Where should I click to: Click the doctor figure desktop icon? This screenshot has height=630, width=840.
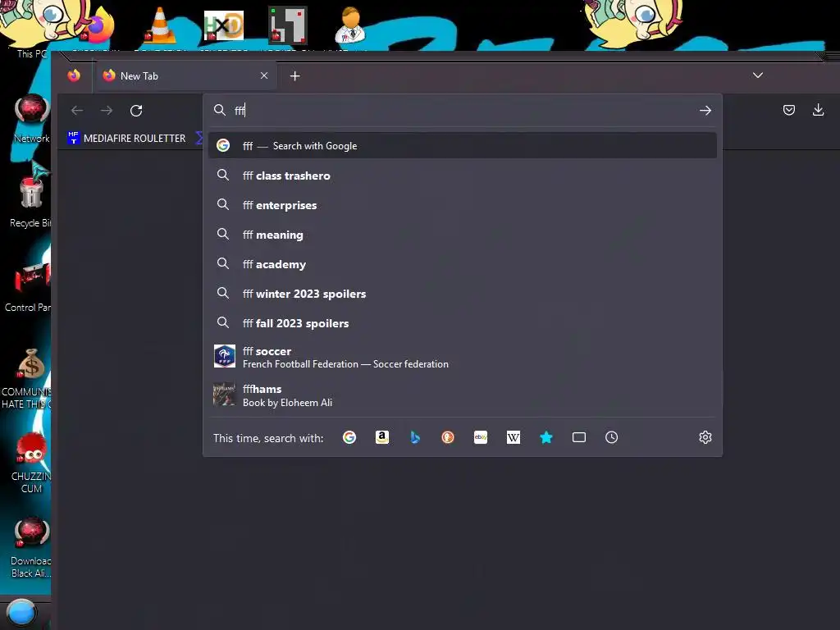(350, 25)
